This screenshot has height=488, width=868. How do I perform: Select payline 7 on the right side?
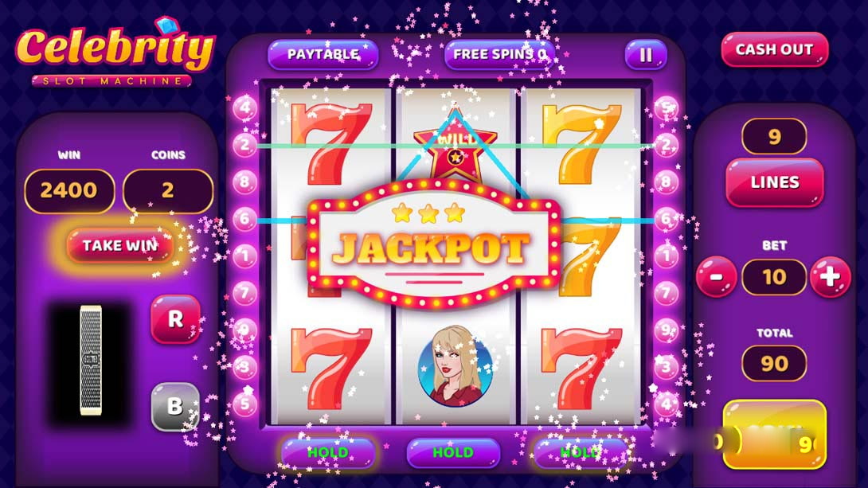[666, 293]
